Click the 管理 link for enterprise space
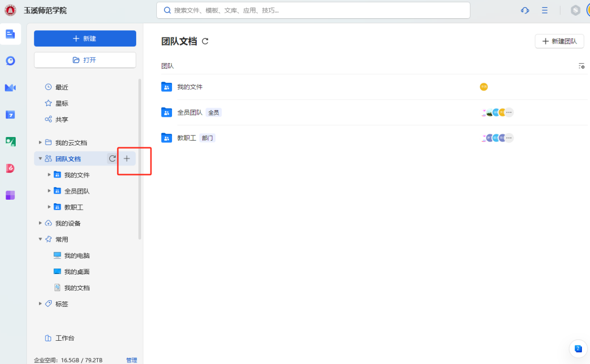Image resolution: width=590 pixels, height=364 pixels. tap(132, 360)
